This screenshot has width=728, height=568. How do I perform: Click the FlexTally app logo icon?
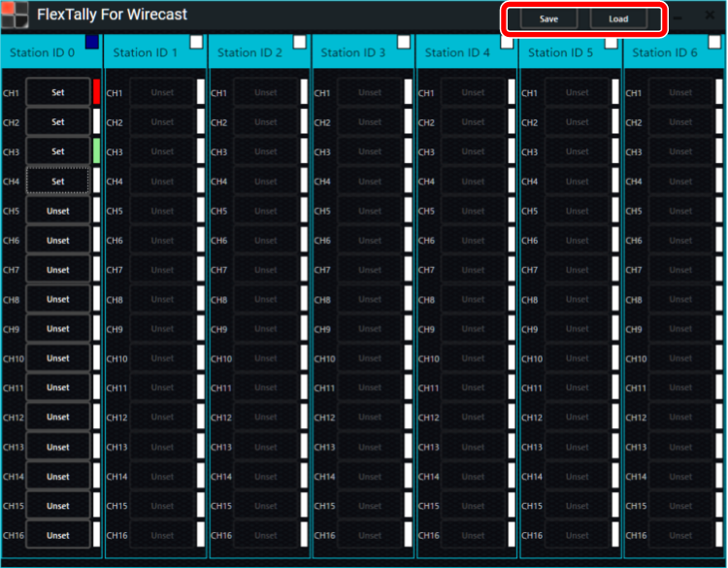15,16
